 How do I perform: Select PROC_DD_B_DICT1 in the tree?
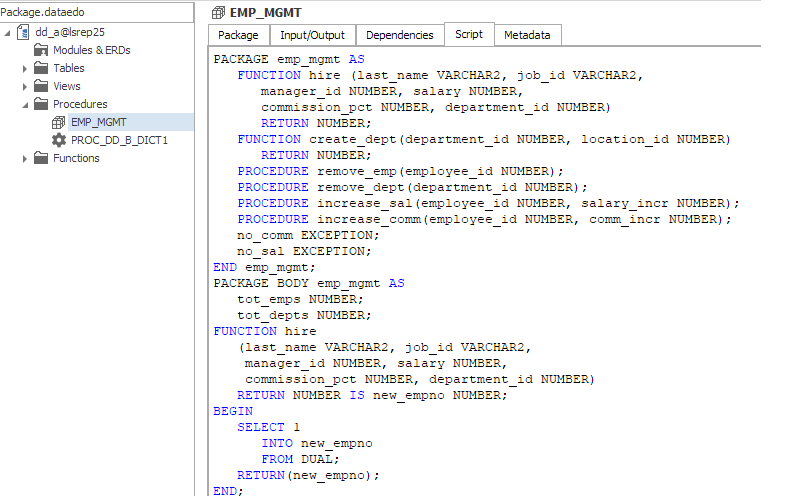(x=118, y=140)
